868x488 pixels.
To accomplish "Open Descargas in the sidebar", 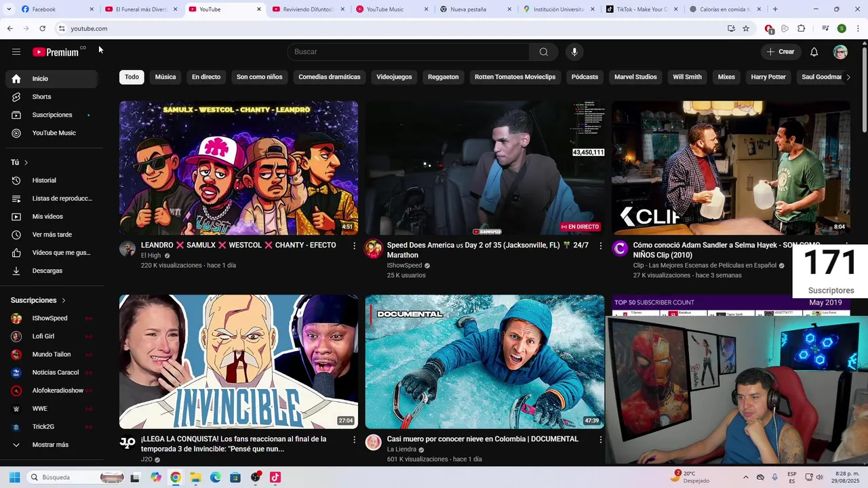I will 52,271.
